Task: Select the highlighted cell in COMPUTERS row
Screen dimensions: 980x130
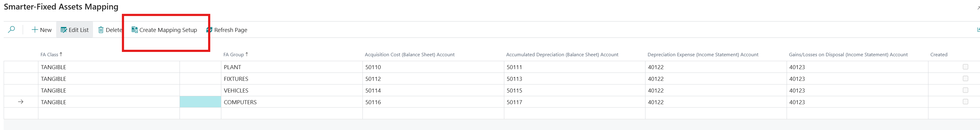Action: pyautogui.click(x=200, y=102)
